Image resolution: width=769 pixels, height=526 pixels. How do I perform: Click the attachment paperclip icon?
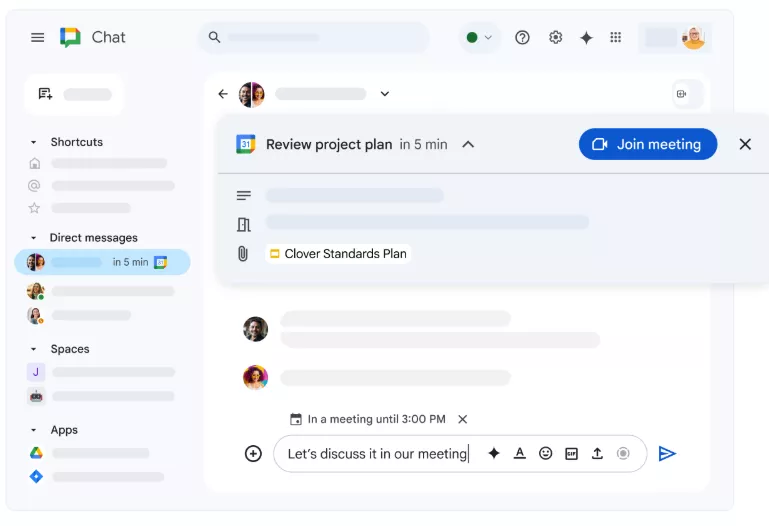(x=243, y=253)
